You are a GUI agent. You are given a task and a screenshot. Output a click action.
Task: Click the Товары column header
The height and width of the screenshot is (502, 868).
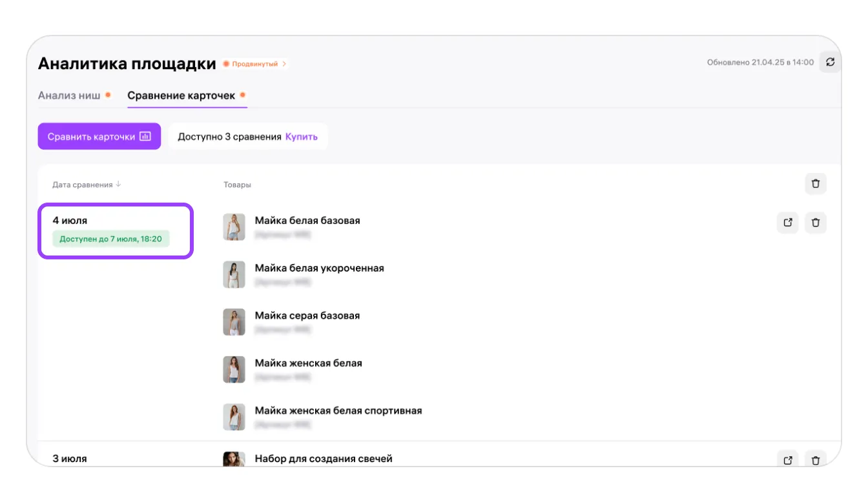pyautogui.click(x=237, y=185)
